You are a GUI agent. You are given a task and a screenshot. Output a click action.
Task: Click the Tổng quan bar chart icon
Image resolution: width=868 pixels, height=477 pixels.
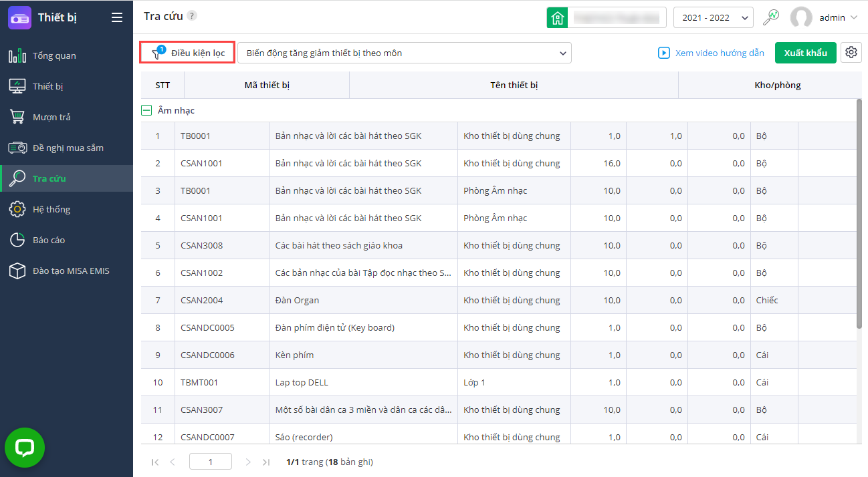(17, 55)
